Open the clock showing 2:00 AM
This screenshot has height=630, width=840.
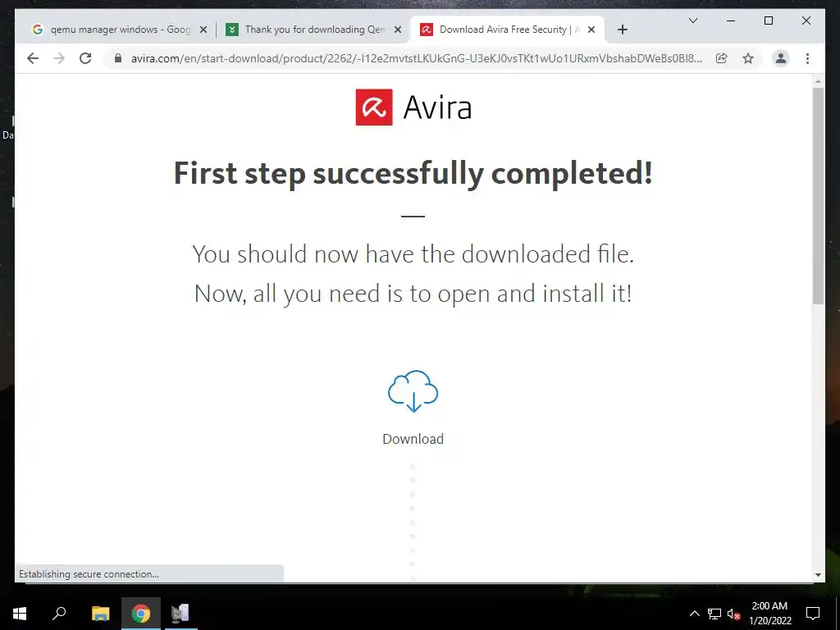tap(769, 614)
